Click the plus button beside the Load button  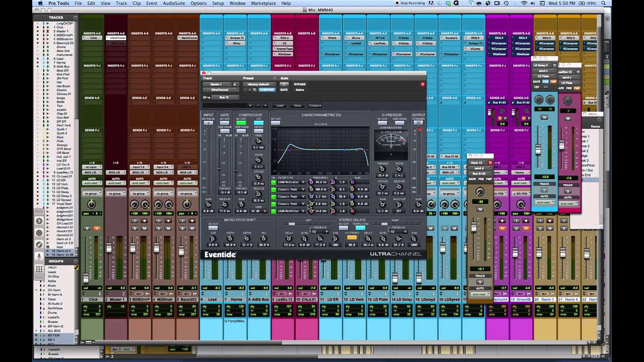tap(265, 106)
